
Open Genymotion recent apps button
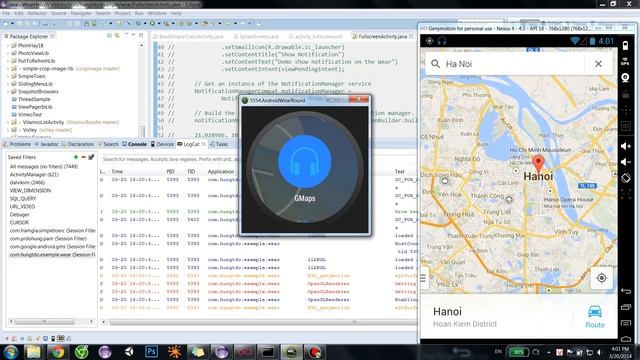pyautogui.click(x=626, y=307)
